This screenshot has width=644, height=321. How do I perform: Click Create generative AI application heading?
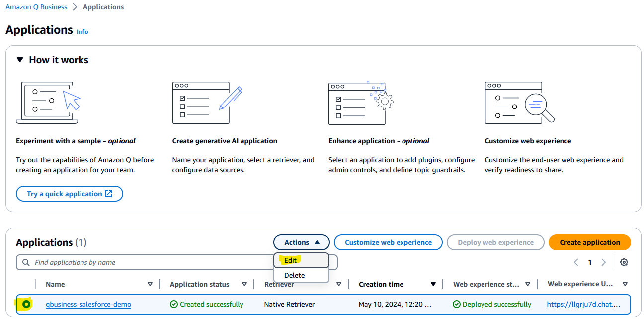(225, 141)
